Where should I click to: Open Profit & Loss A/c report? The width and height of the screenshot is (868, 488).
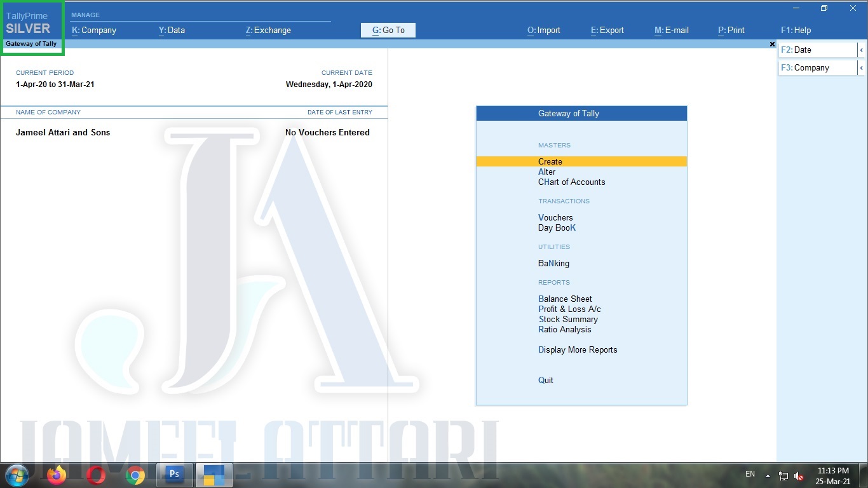[570, 309]
